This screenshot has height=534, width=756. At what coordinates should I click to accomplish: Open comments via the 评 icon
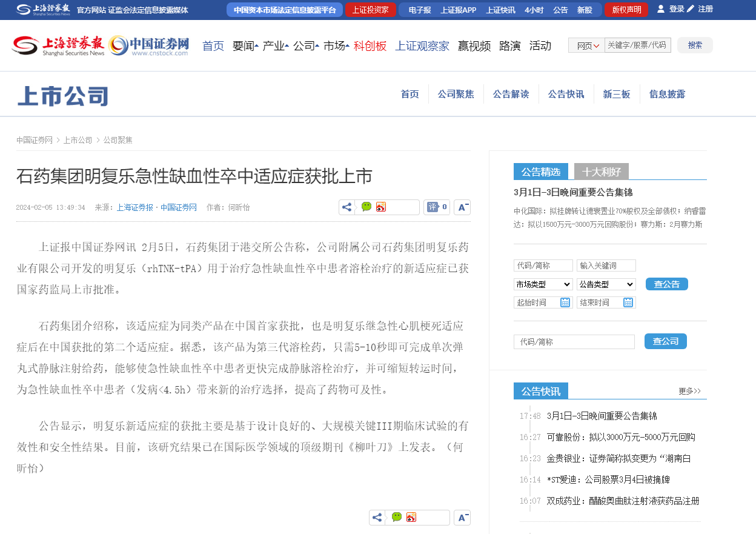point(433,207)
